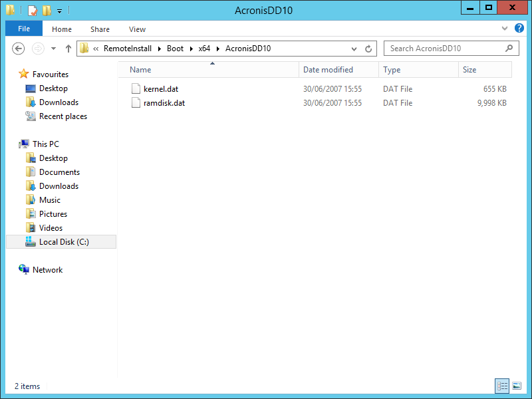Click the Network globe icon

click(x=24, y=270)
